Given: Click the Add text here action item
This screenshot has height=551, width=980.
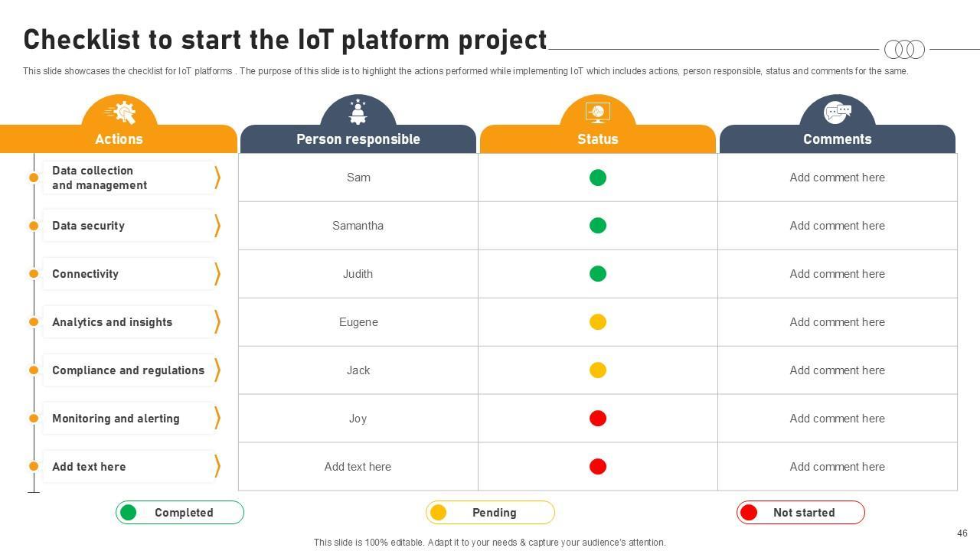Looking at the screenshot, I should click(x=89, y=467).
